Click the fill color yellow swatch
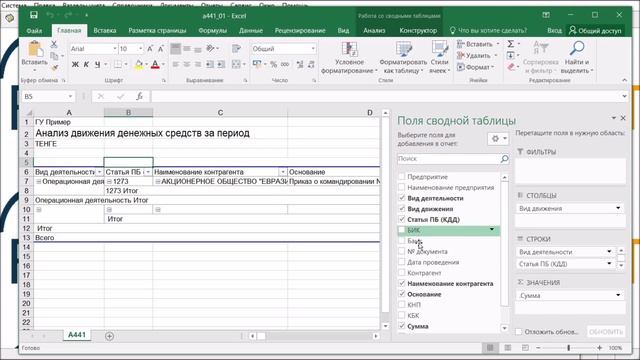The width and height of the screenshot is (640, 360). [x=139, y=64]
